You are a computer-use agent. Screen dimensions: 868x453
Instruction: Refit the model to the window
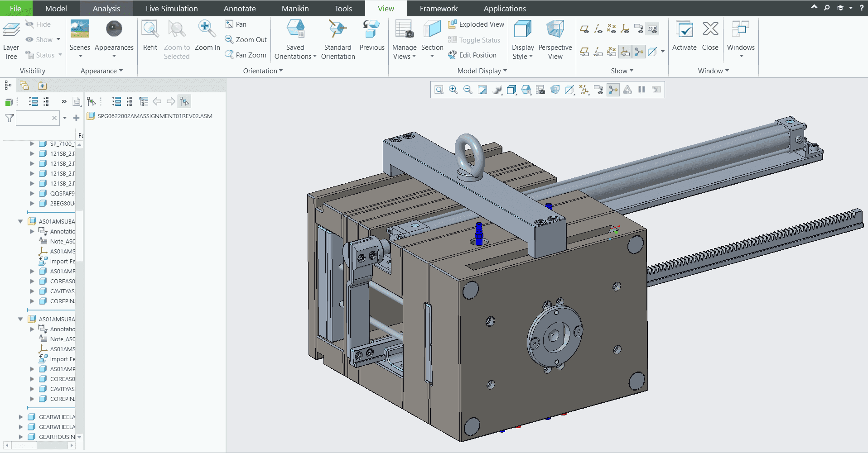(x=150, y=36)
